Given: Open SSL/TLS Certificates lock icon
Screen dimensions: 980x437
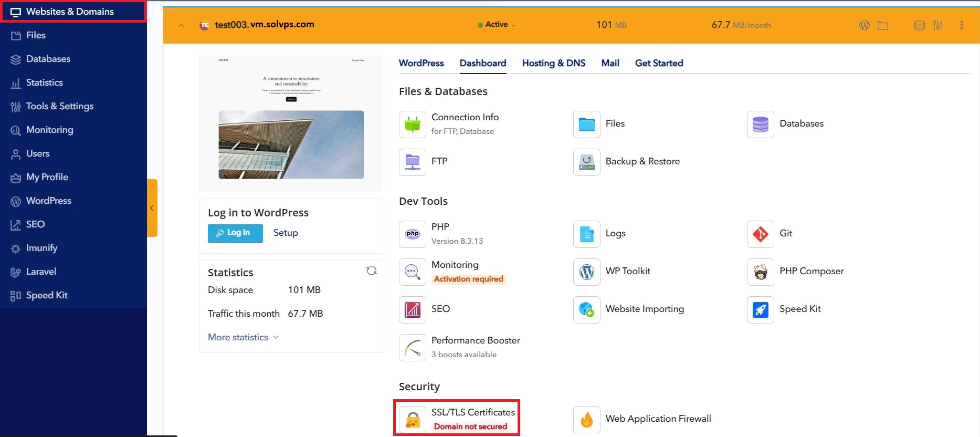Looking at the screenshot, I should 413,420.
